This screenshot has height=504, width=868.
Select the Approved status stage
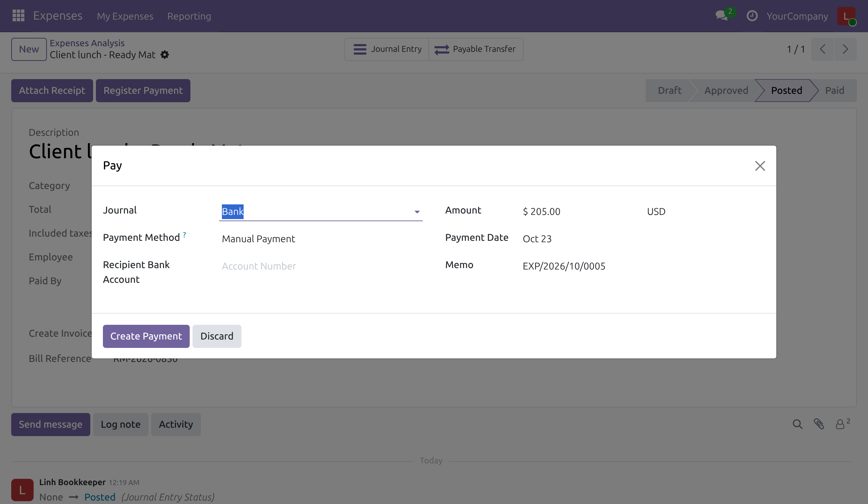[x=726, y=90]
